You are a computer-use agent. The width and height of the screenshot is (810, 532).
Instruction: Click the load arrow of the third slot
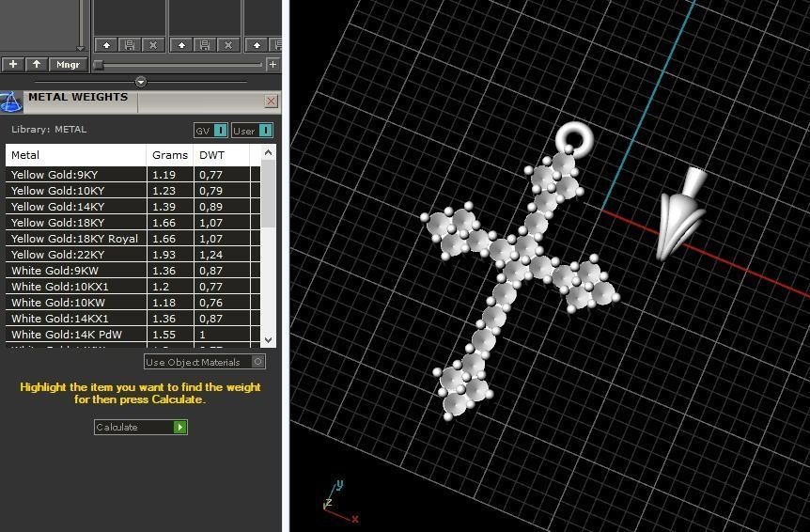coord(257,45)
